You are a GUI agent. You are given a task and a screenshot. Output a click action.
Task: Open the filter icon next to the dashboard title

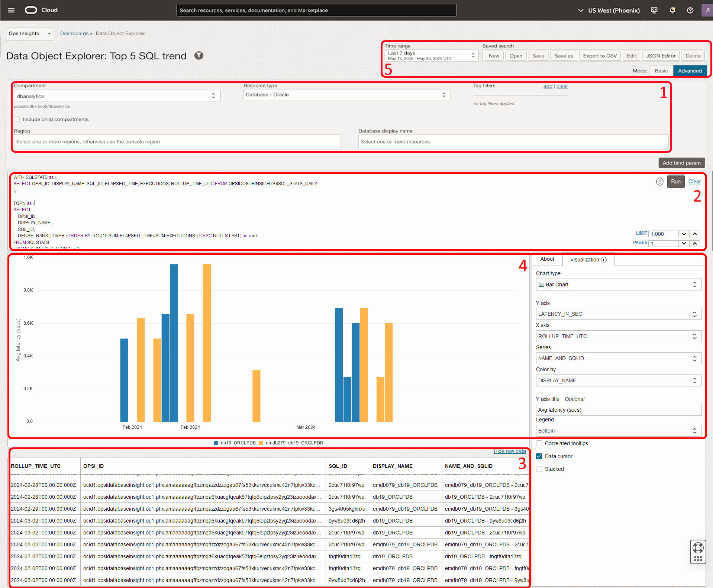pos(199,55)
